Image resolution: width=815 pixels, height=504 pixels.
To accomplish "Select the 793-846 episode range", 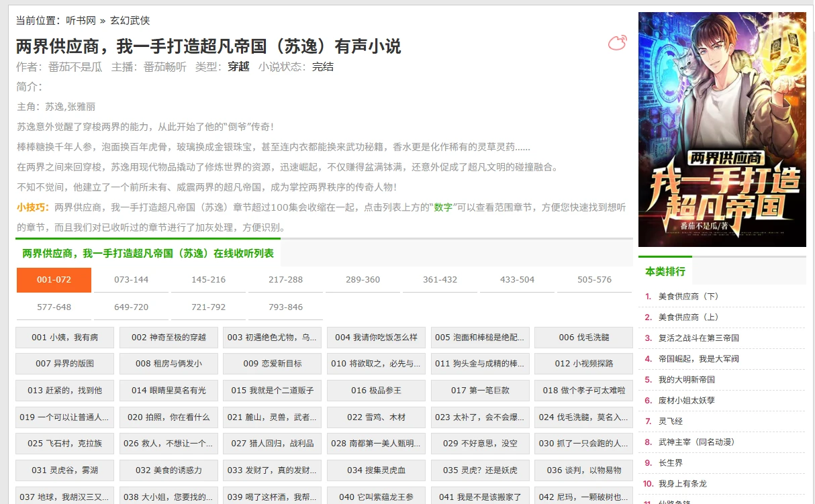I will coord(285,307).
